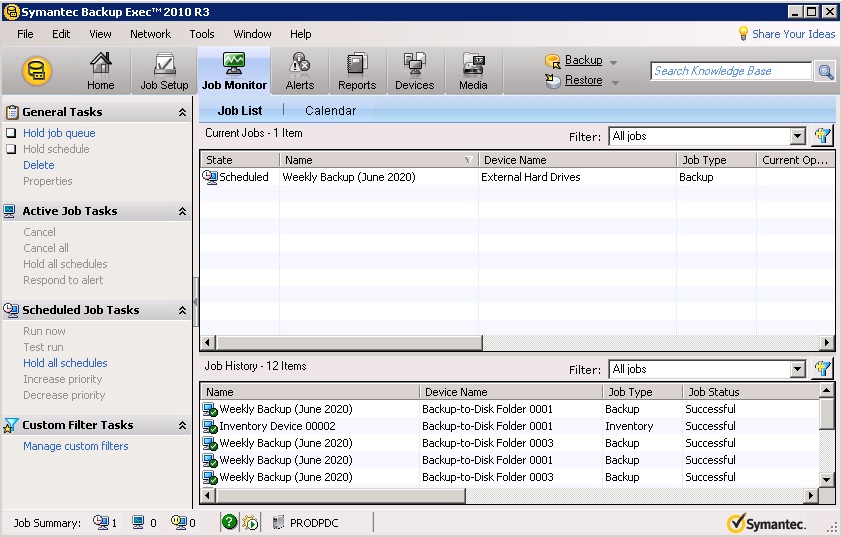842x537 pixels.
Task: Click the Scheduled state icon in Current Jobs
Action: click(210, 177)
